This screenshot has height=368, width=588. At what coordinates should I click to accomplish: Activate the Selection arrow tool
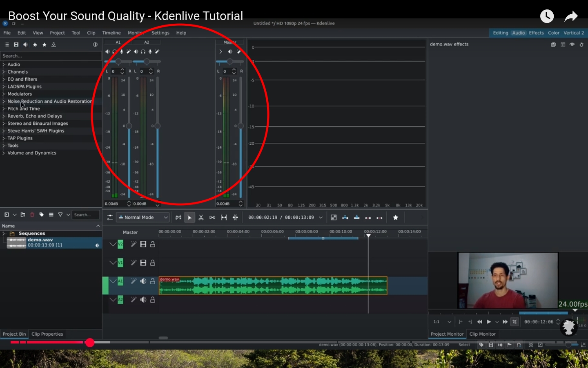click(x=189, y=218)
